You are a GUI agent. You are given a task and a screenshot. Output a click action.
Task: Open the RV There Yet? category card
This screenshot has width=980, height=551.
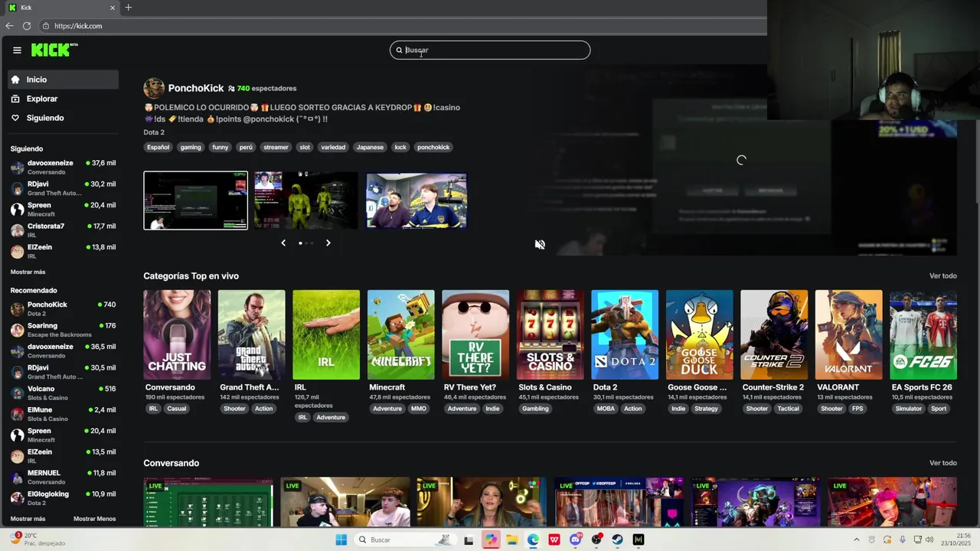(x=475, y=334)
